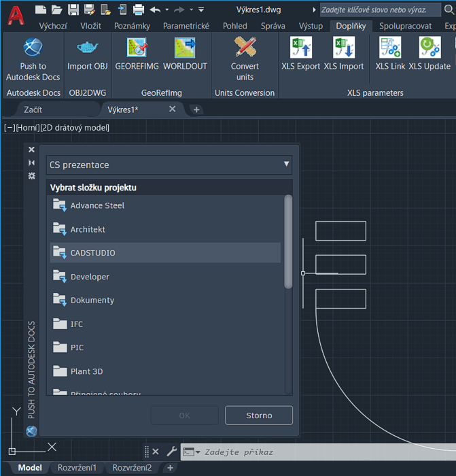456x476 pixels.
Task: Select the Architekt folder
Action: (165, 229)
